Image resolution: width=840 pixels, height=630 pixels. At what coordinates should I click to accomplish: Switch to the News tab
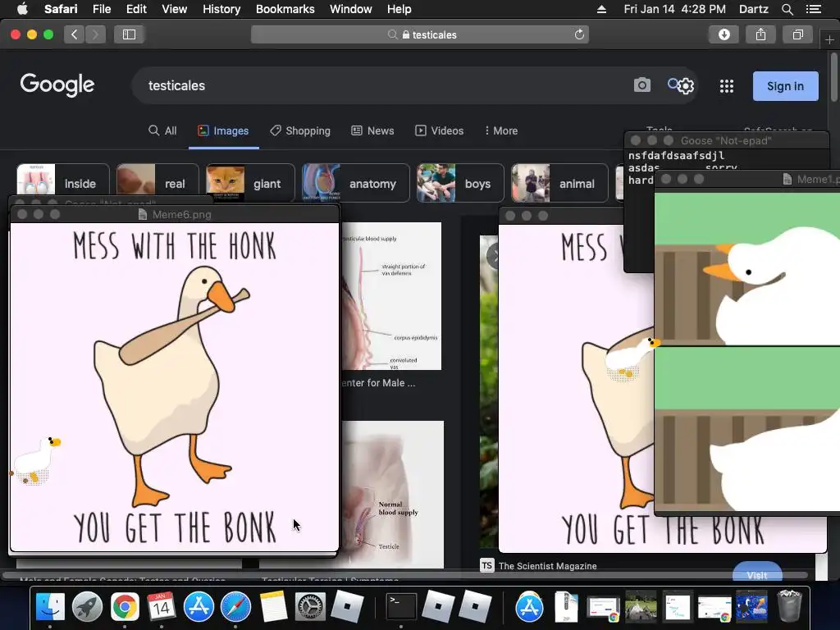pos(372,130)
